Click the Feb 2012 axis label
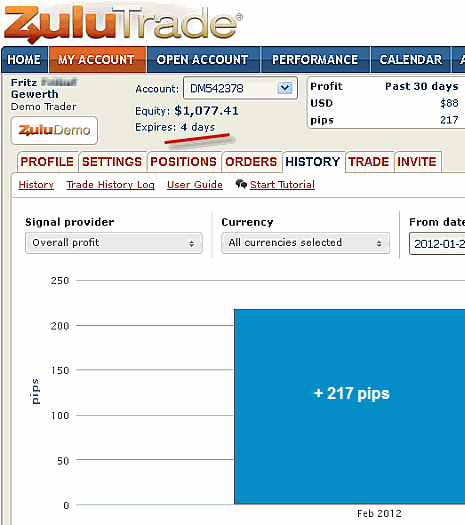 pyautogui.click(x=379, y=513)
